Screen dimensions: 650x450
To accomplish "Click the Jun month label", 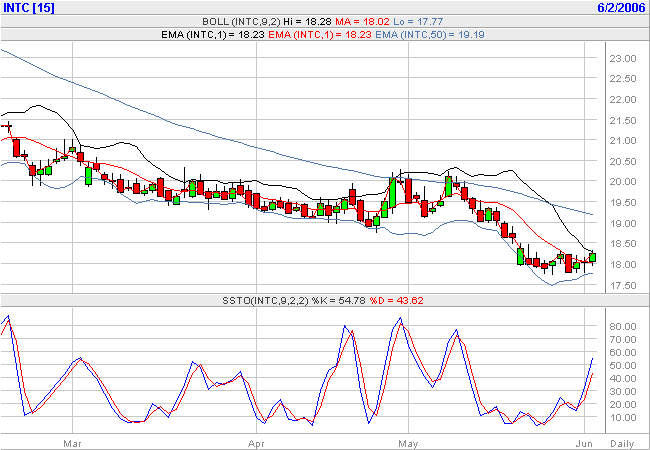I will tap(584, 444).
